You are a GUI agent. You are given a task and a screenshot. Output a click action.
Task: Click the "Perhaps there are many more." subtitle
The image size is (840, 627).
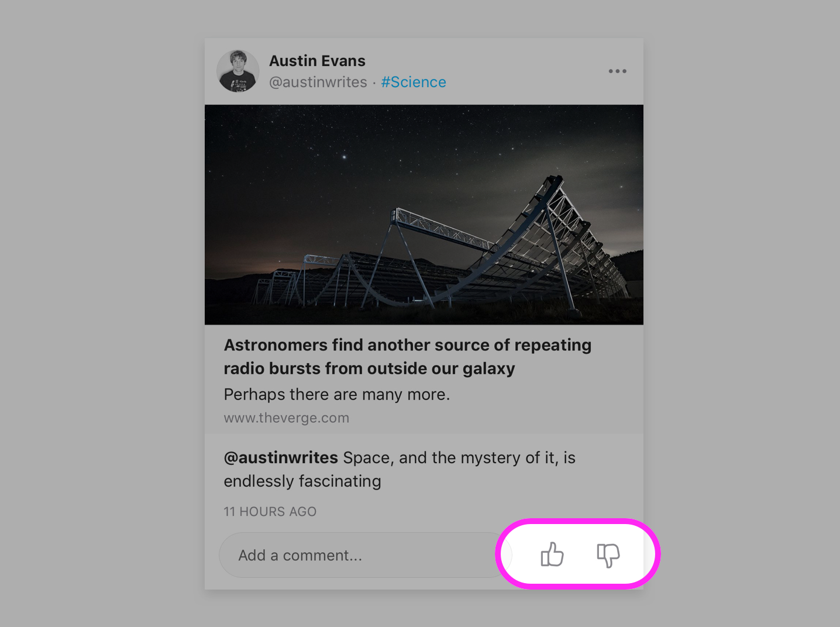336,395
